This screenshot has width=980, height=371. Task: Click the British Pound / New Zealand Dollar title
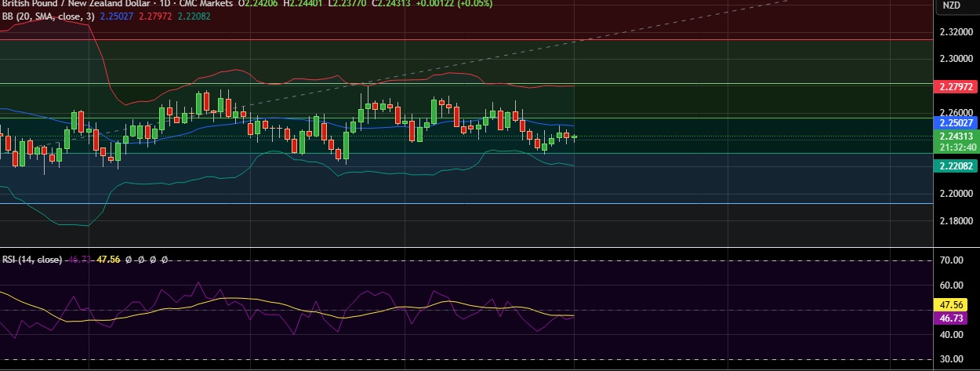[x=74, y=4]
